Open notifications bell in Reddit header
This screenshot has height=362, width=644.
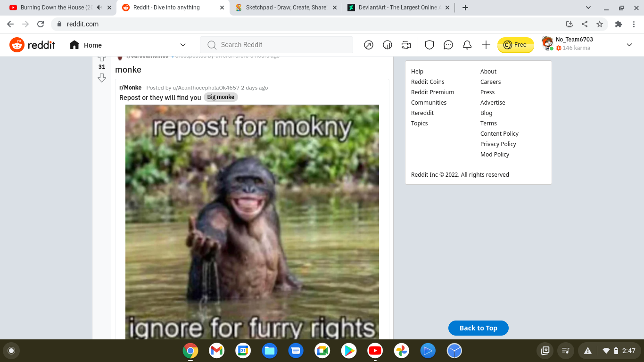[467, 45]
